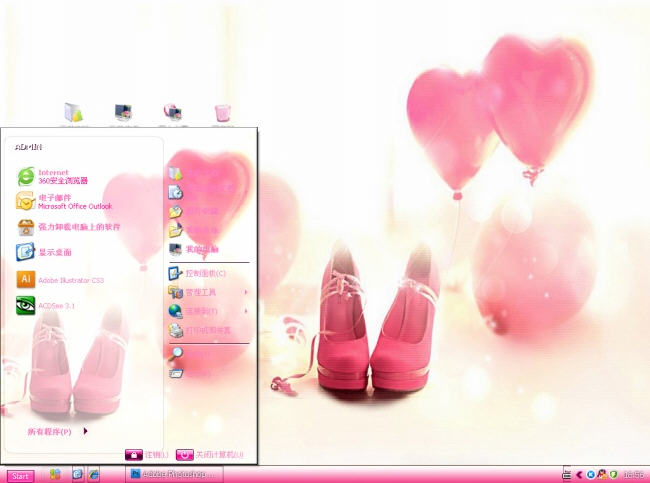The image size is (650, 483).
Task: Expand 所有程序(P) all programs
Action: pyautogui.click(x=58, y=432)
